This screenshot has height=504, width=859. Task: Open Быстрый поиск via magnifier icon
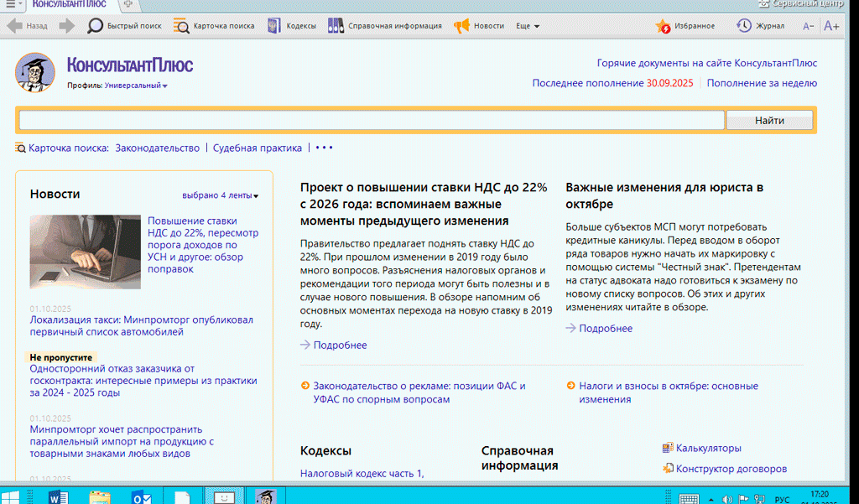96,26
